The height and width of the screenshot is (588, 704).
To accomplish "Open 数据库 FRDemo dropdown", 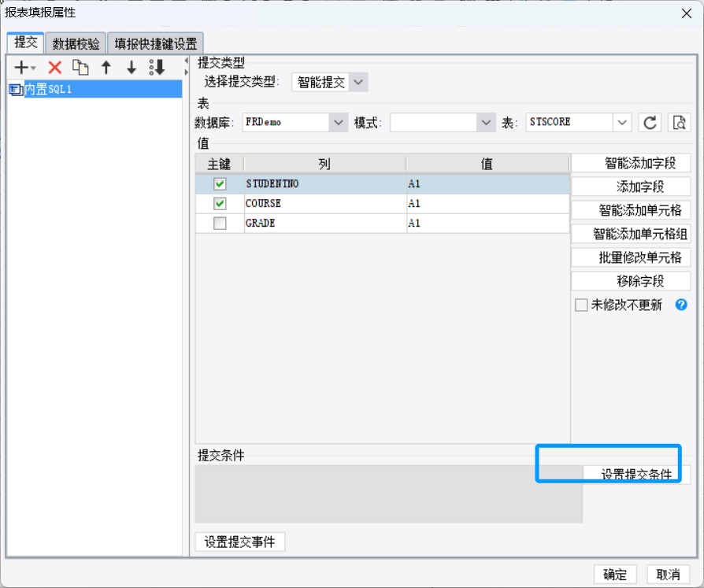I will tap(339, 123).
